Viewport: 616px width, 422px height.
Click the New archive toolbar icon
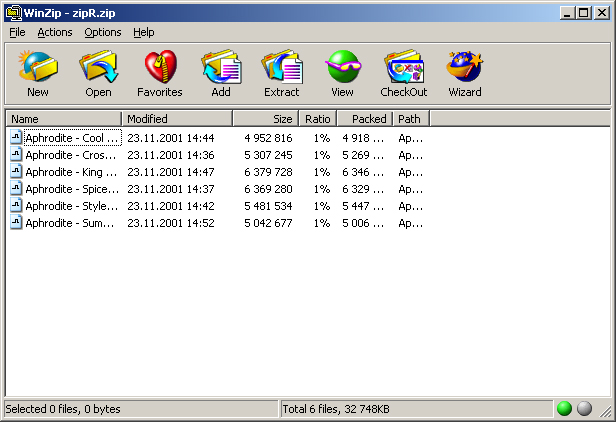38,66
